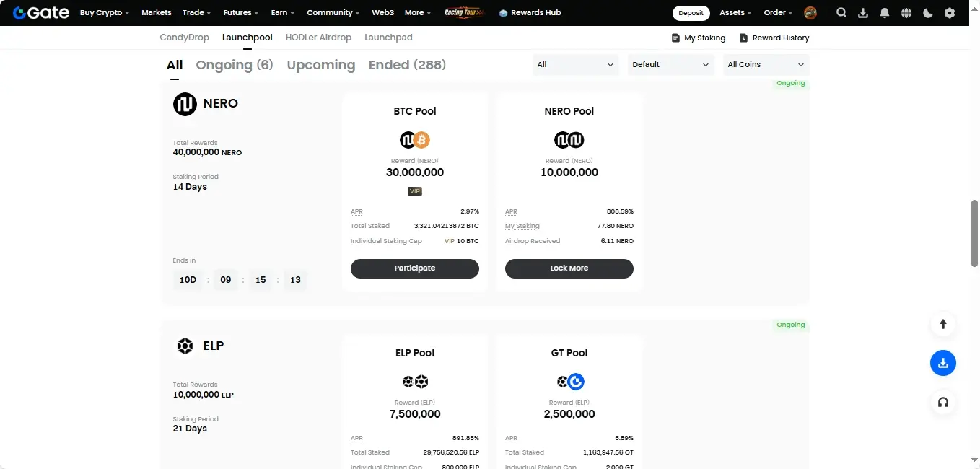Screen dimensions: 980x469
Task: Click the 891.85% APR value in ELP Pool
Action: tap(466, 438)
